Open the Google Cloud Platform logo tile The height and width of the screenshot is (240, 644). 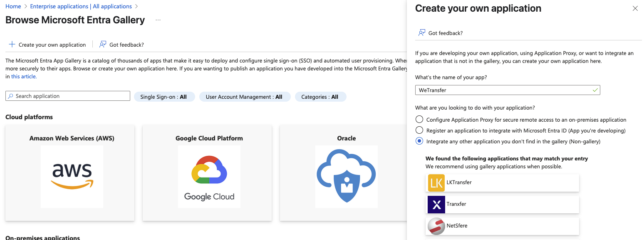pyautogui.click(x=209, y=177)
